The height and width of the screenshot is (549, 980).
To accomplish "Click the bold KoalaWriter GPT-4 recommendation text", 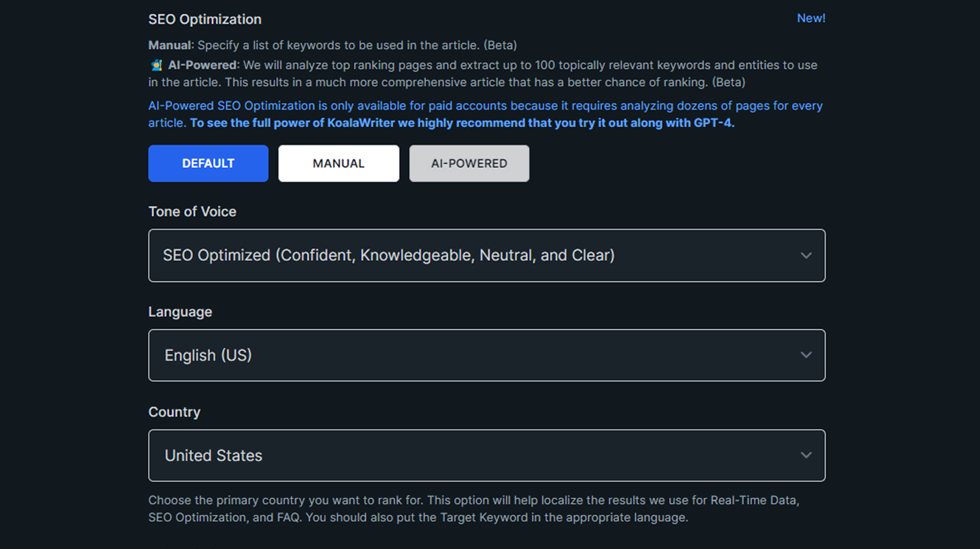I will [x=462, y=124].
